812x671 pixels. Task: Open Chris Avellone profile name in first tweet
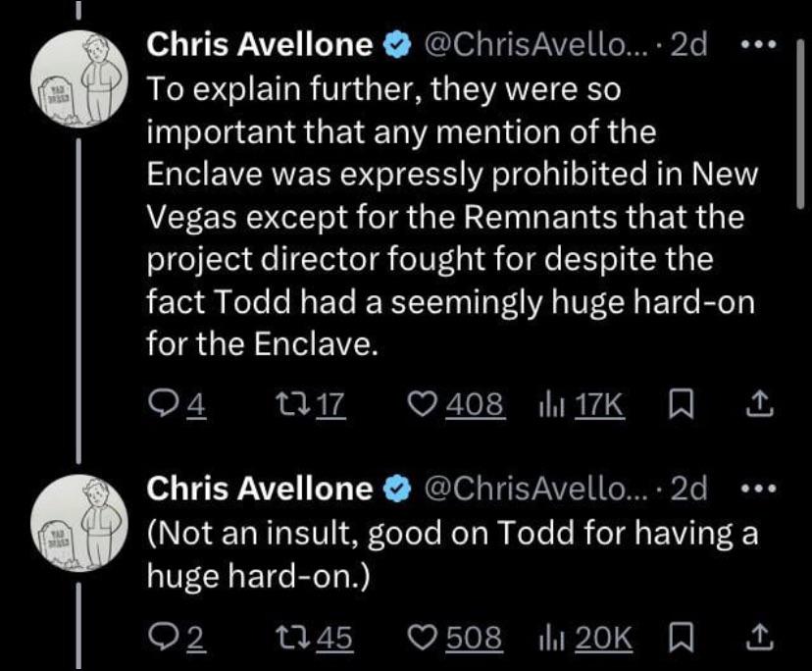[x=260, y=44]
